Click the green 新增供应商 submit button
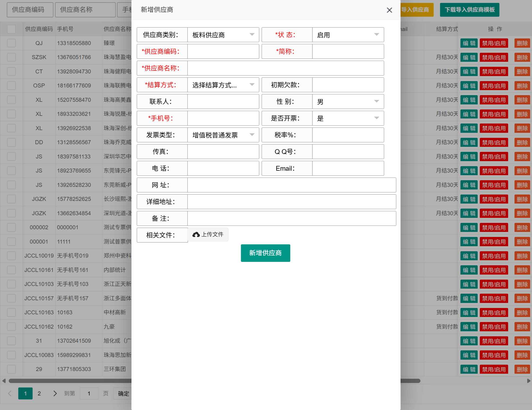This screenshot has height=410, width=532. (265, 253)
